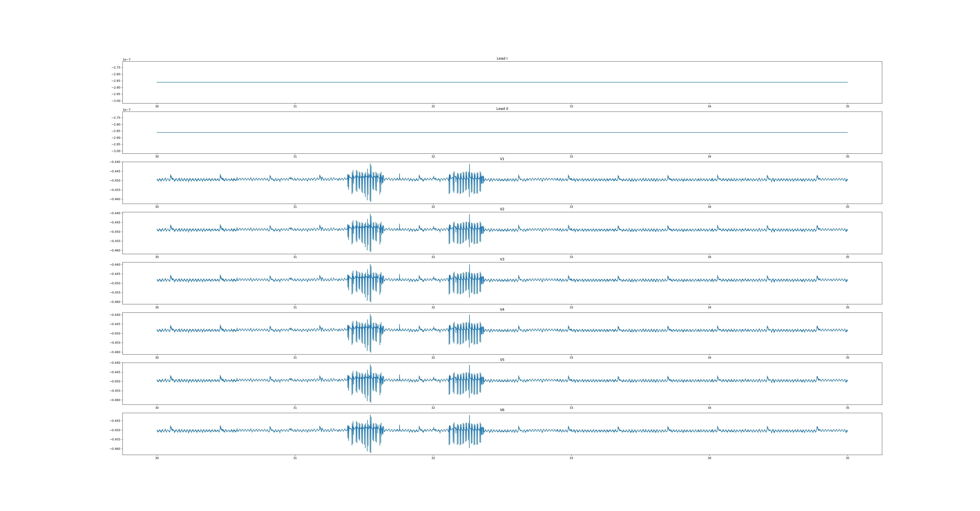Click the −0.445 y-axis label on V6
Viewport: 980px width, 511px height.
pyautogui.click(x=115, y=421)
